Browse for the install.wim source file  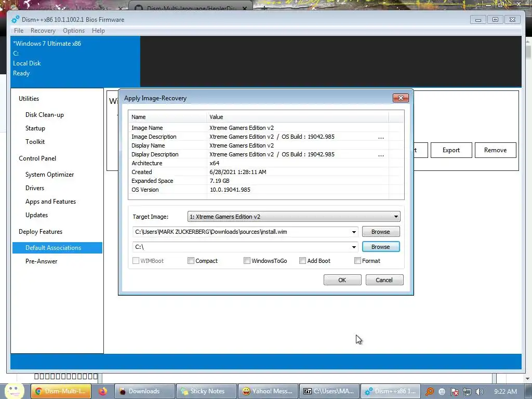click(x=381, y=232)
